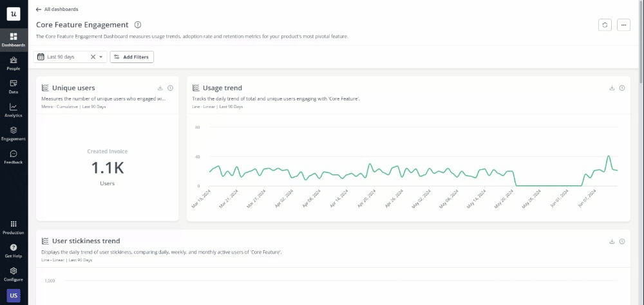
Task: Open Dashboards in the sidebar
Action: tap(14, 39)
